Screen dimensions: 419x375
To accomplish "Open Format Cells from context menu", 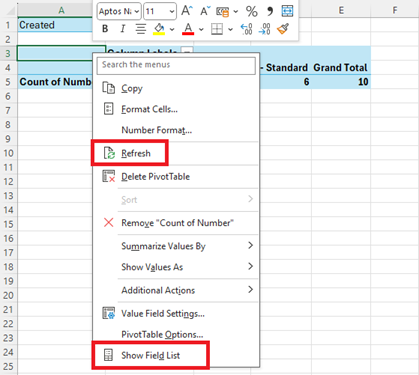I will coord(176,109).
